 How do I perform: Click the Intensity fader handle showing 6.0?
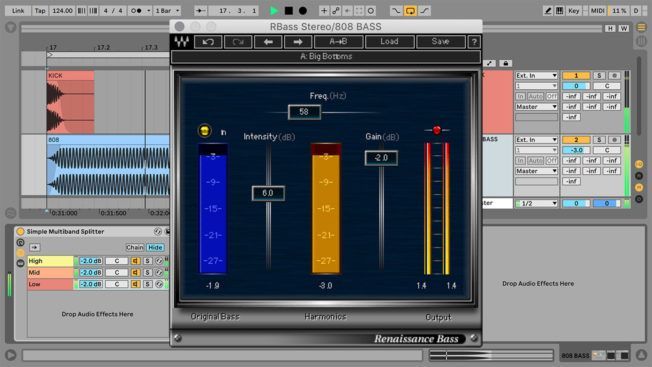(x=268, y=193)
